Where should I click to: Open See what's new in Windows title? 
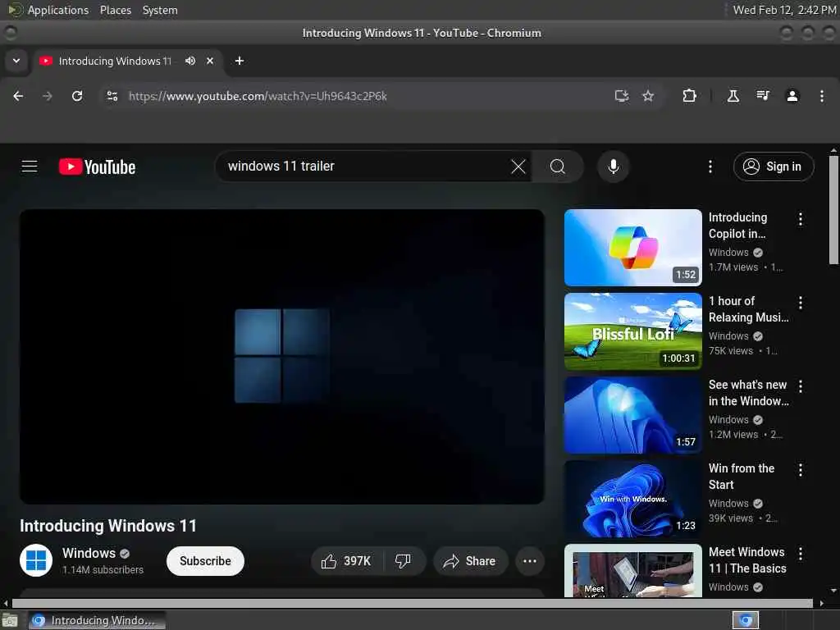[x=748, y=393]
